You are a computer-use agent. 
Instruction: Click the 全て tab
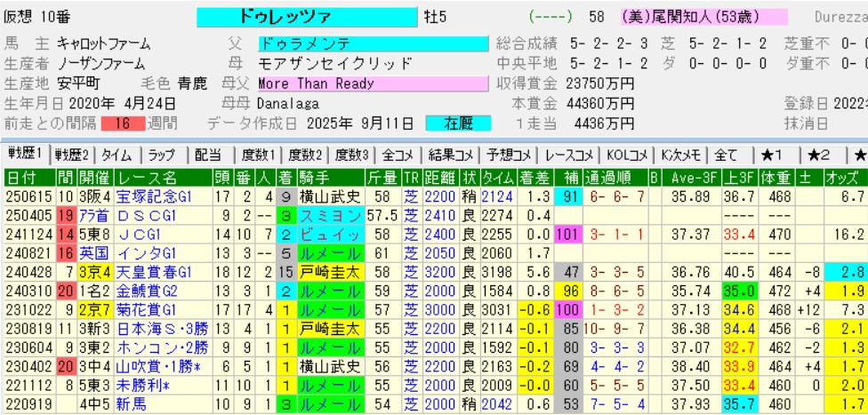point(725,154)
